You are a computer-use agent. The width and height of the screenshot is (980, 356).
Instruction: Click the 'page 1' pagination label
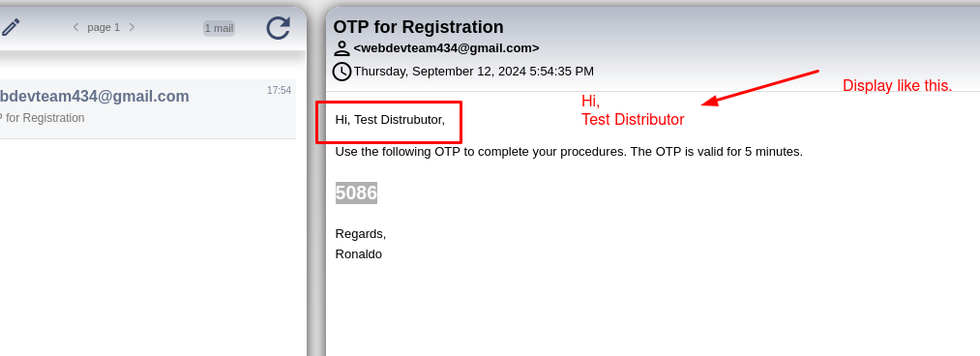104,27
